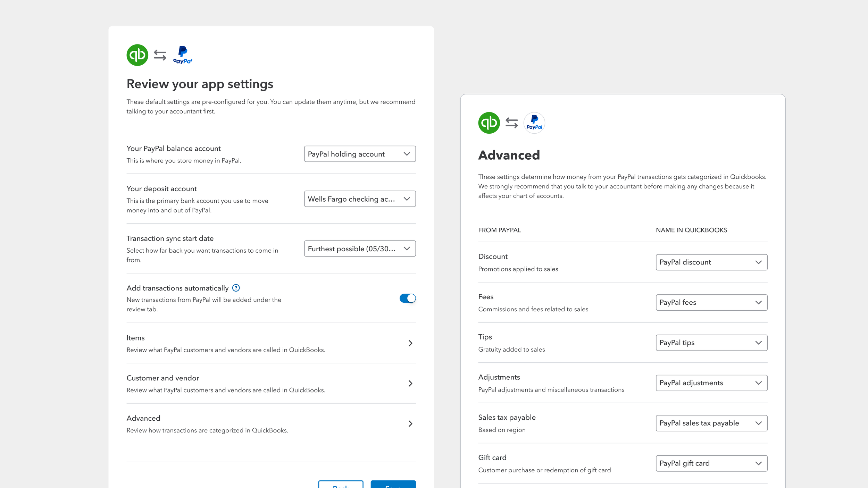This screenshot has height=488, width=868.
Task: Open the PayPal sales tax payable dropdown
Action: pyautogui.click(x=711, y=423)
